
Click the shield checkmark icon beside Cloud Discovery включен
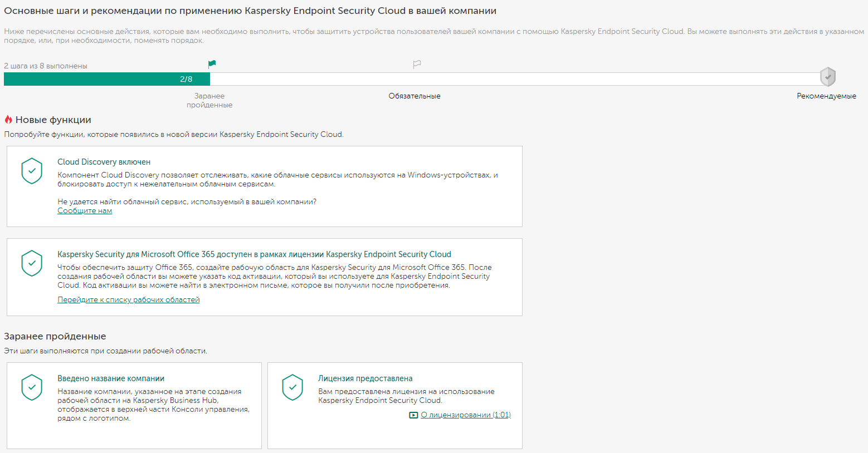tap(32, 171)
